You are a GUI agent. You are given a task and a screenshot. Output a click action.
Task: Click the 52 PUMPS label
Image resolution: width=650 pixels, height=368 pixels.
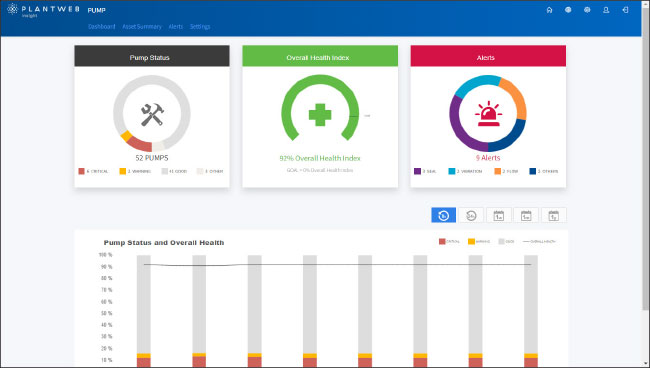(x=152, y=158)
